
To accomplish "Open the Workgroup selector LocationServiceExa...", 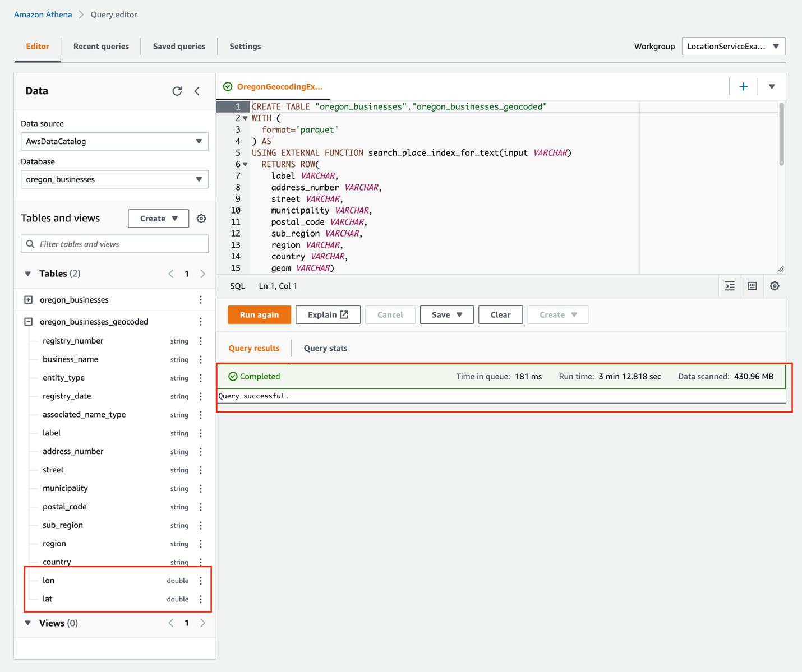I will click(733, 46).
